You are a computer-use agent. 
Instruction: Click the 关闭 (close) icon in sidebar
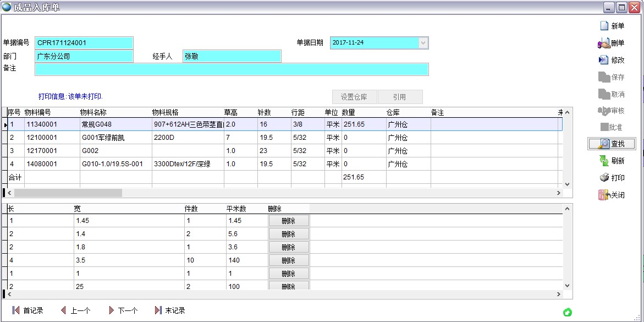pyautogui.click(x=604, y=195)
